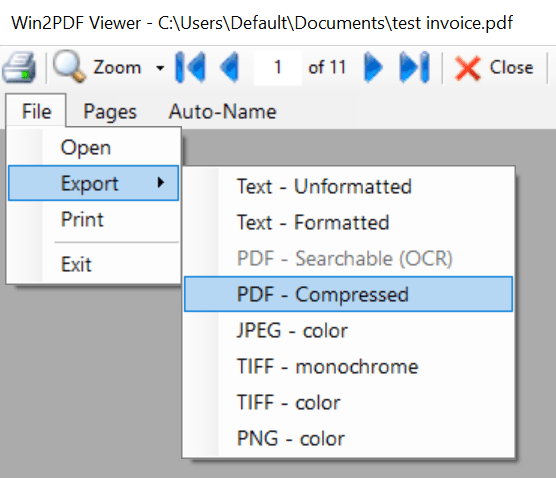Click the Zoom label in toolbar
This screenshot has height=478, width=556.
pos(117,67)
